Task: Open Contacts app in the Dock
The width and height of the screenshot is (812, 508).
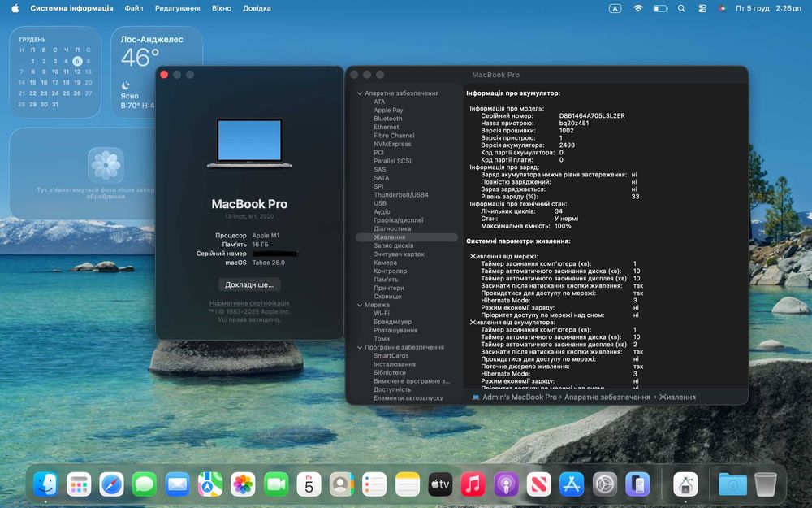Action: point(341,484)
